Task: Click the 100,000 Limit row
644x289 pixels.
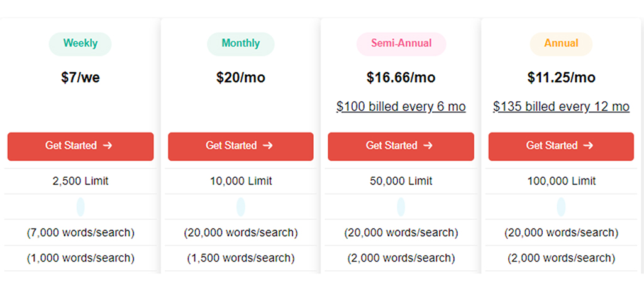Action: [x=561, y=181]
